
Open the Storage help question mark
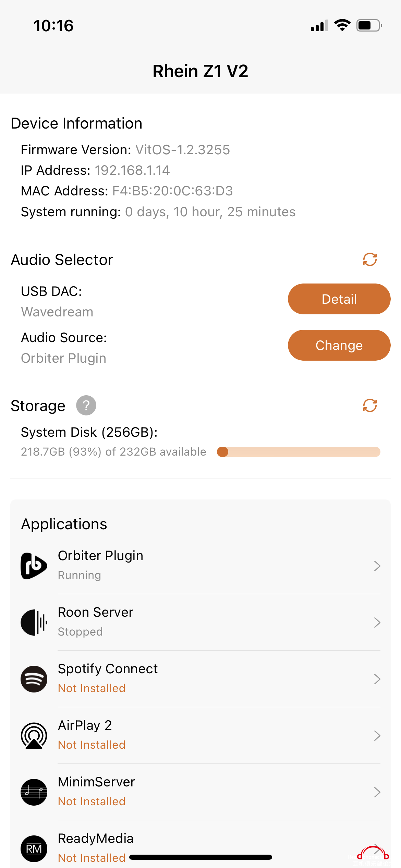point(86,406)
